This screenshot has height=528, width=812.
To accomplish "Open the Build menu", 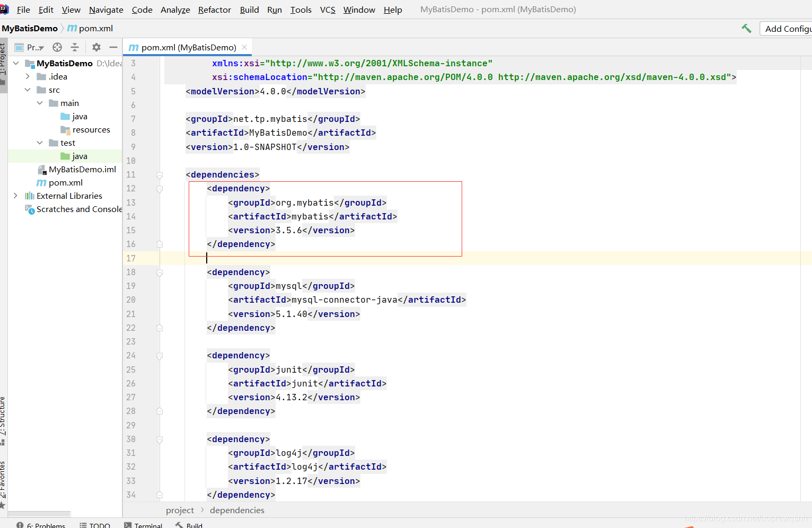I will [250, 10].
